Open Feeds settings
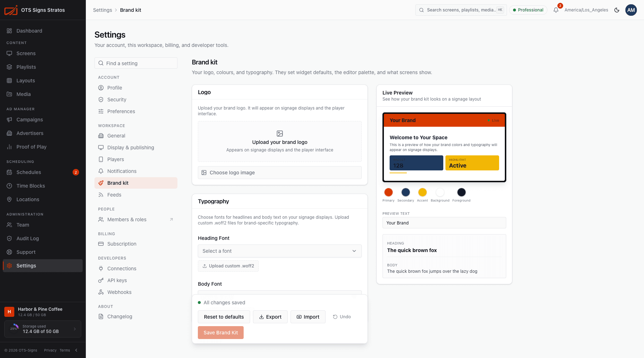The width and height of the screenshot is (644, 358). [x=136, y=195]
